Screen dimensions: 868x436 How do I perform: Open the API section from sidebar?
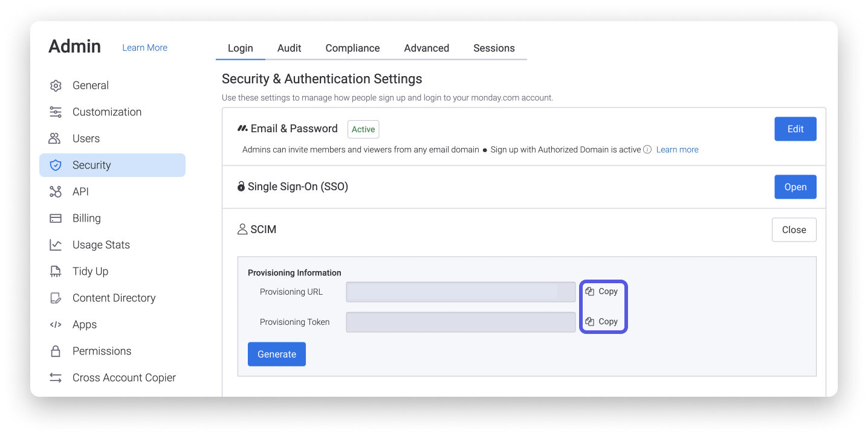(56, 191)
